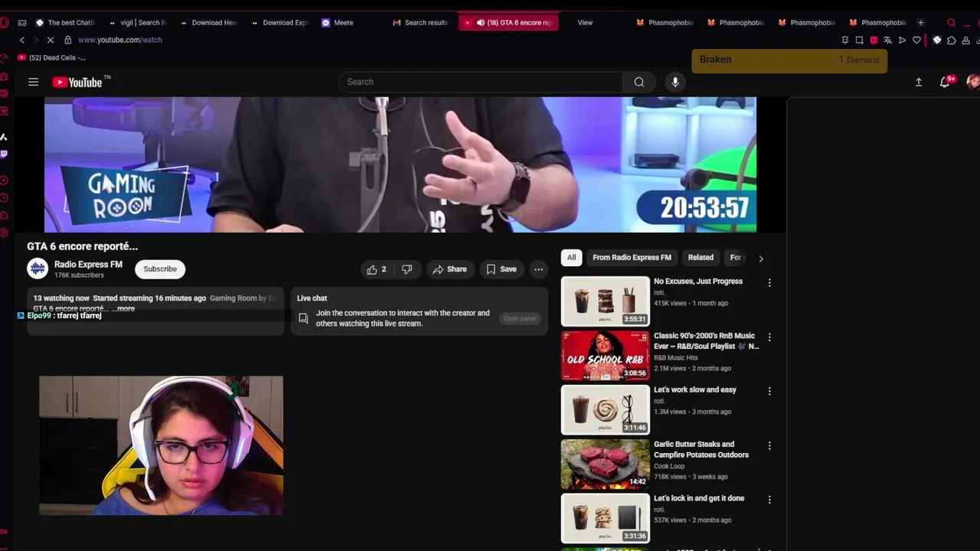Pin the address bar pin icon
The image size is (980, 551).
pyautogui.click(x=844, y=40)
